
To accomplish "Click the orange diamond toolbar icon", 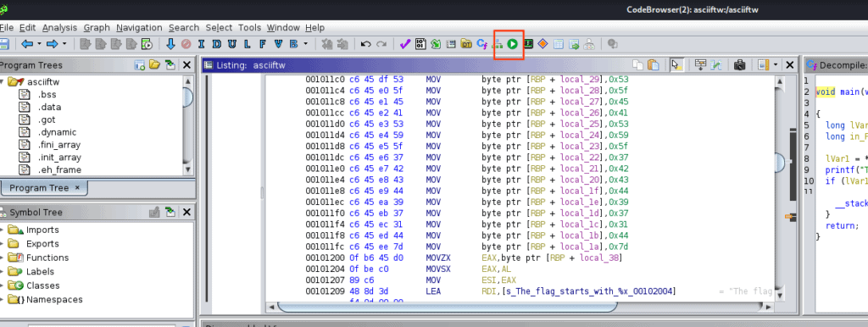I will 543,44.
